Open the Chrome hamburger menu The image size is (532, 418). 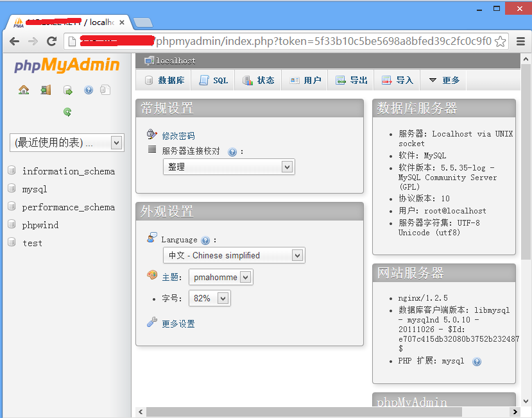pyautogui.click(x=520, y=42)
